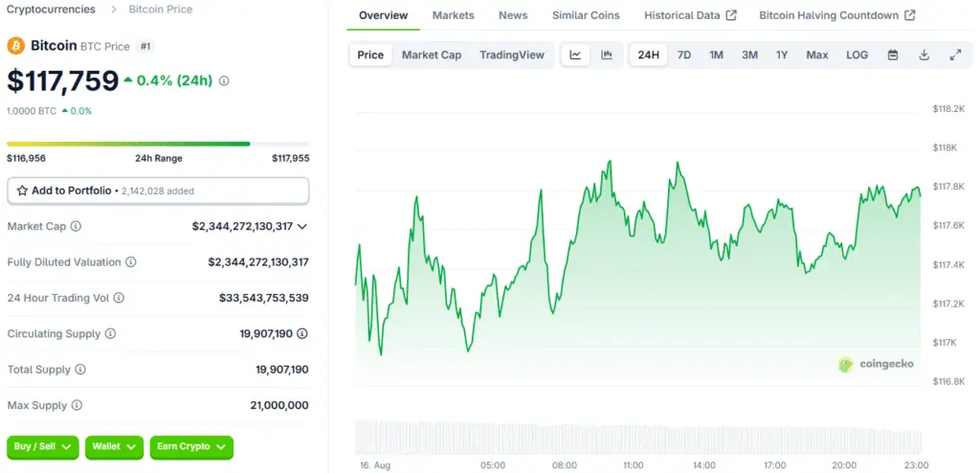980x473 pixels.
Task: Switch to candlestick chart view icon
Action: pyautogui.click(x=606, y=56)
